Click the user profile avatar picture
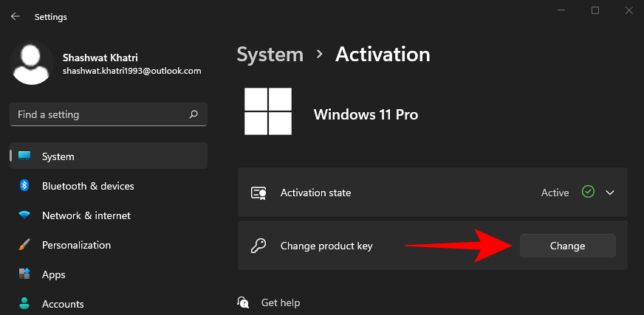The image size is (644, 315). coord(32,63)
